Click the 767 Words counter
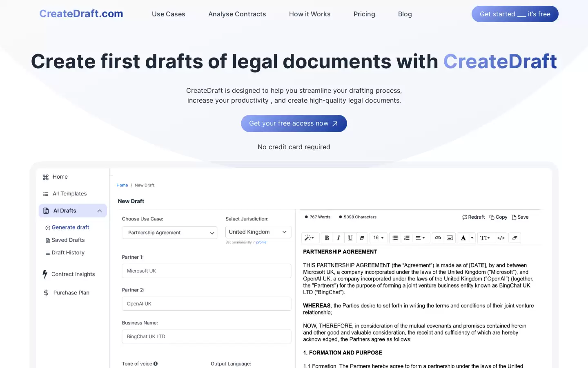This screenshot has height=368, width=588. coord(318,217)
